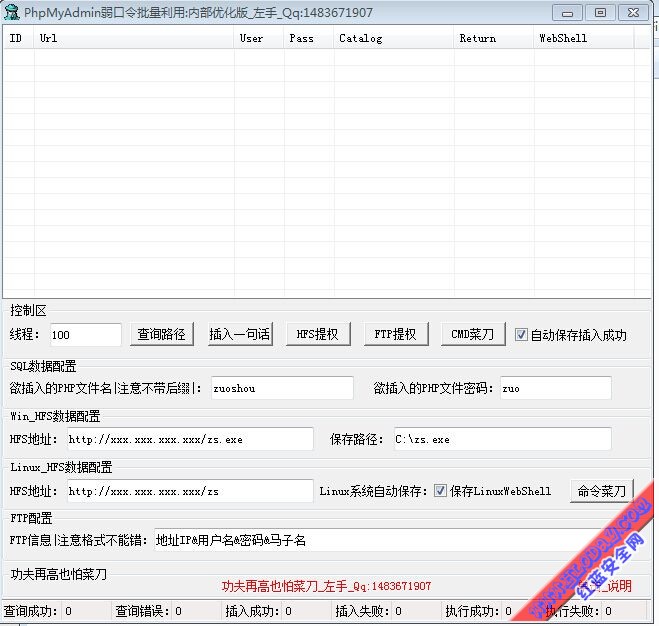
Task: Click the Win HFS地址 field ending zs.exe
Action: coord(190,439)
